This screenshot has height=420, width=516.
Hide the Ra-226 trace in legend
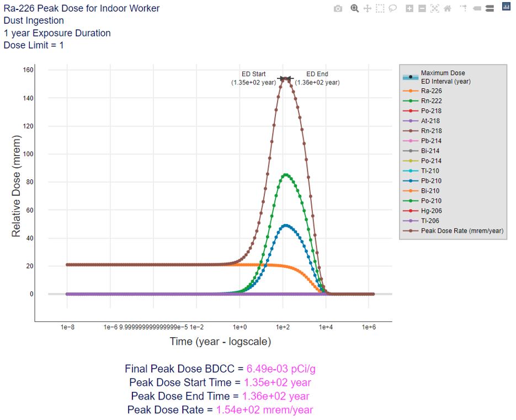431,91
